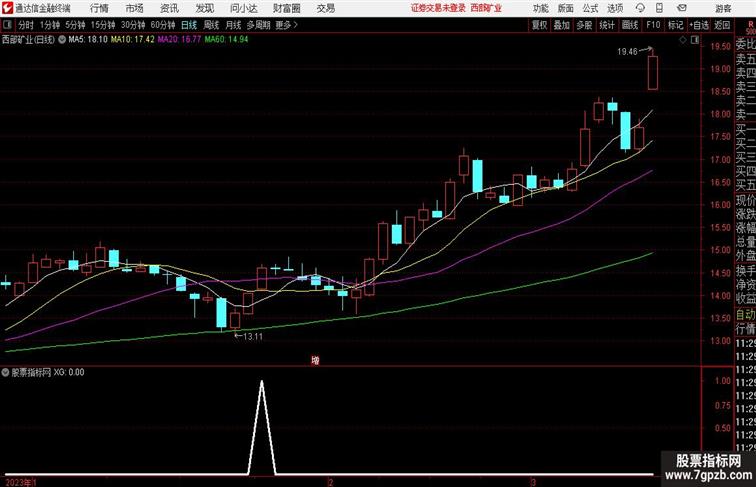Click the 画线 draw line button
Screen dimensions: 756x487
point(630,25)
